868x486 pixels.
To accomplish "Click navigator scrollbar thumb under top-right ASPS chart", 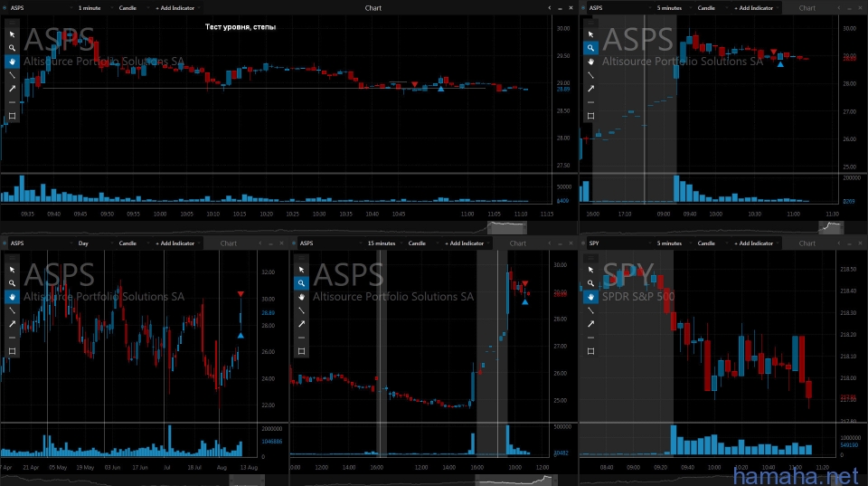I will 831,227.
